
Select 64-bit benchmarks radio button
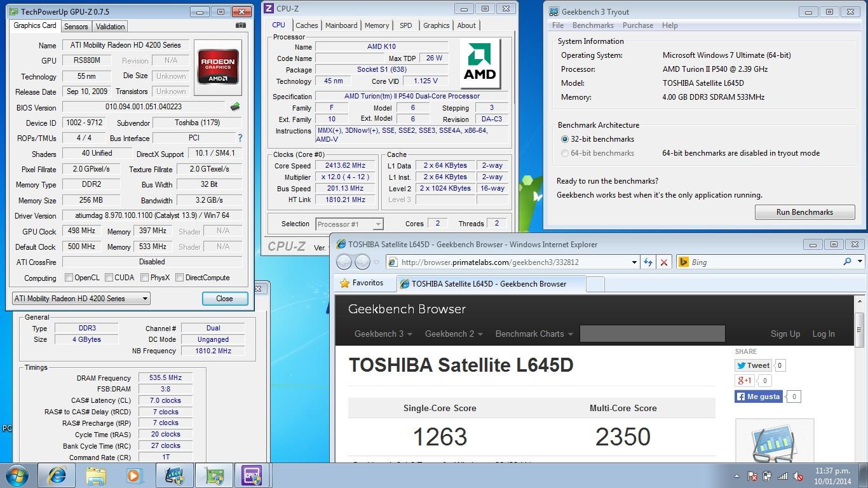click(564, 153)
